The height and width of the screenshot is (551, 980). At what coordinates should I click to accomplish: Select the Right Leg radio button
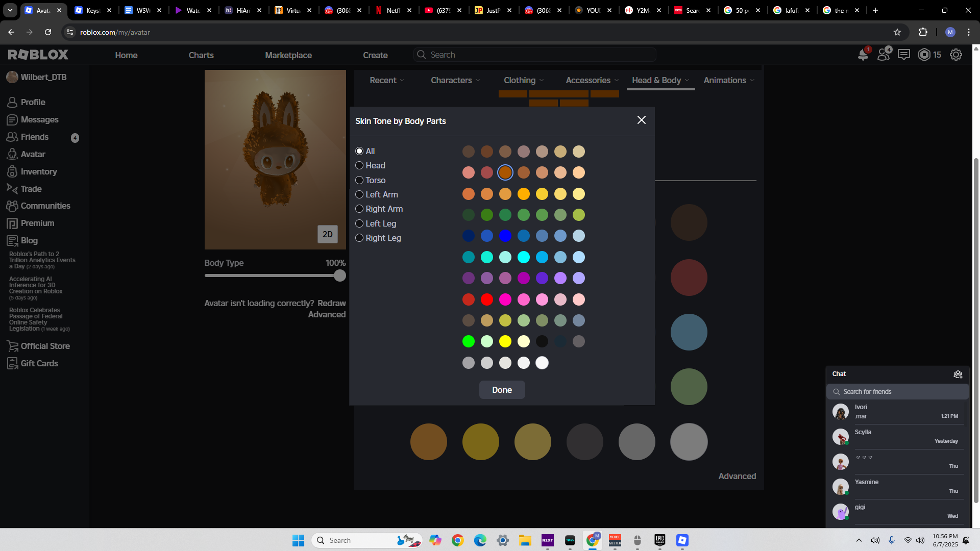pyautogui.click(x=359, y=238)
